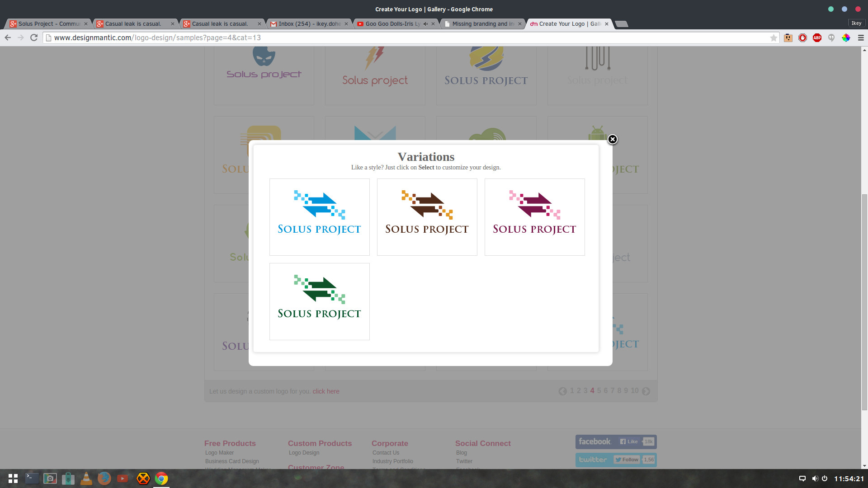
Task: Open the software center bag icon
Action: pyautogui.click(x=68, y=479)
